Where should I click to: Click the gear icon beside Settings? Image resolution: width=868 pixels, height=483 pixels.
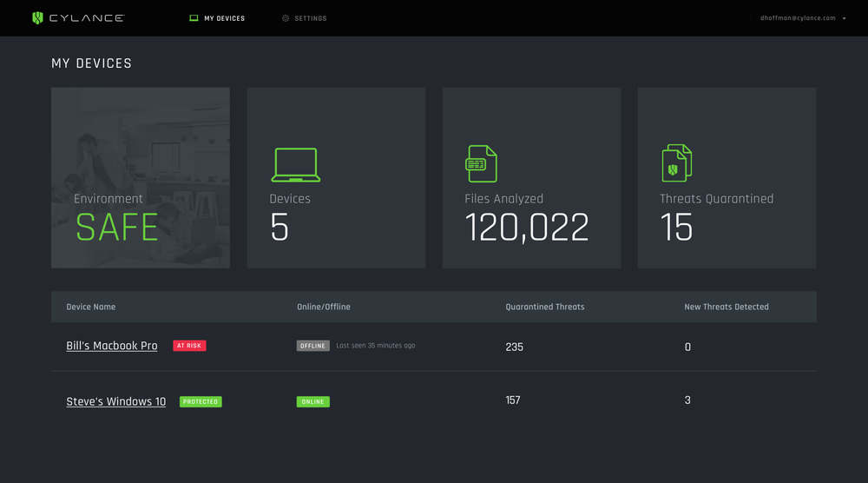point(286,18)
